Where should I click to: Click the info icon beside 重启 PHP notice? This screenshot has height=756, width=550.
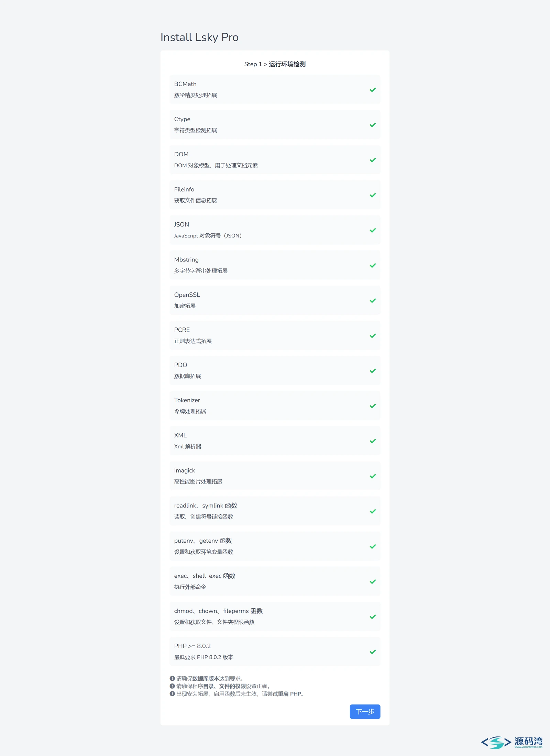click(172, 693)
